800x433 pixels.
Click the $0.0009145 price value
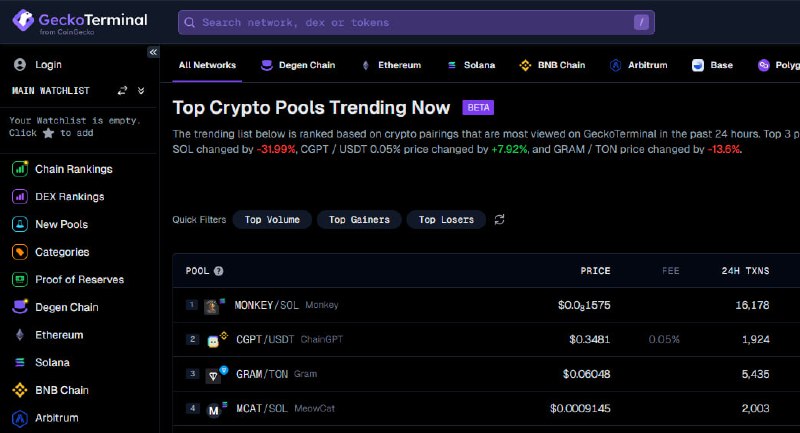pyautogui.click(x=580, y=409)
